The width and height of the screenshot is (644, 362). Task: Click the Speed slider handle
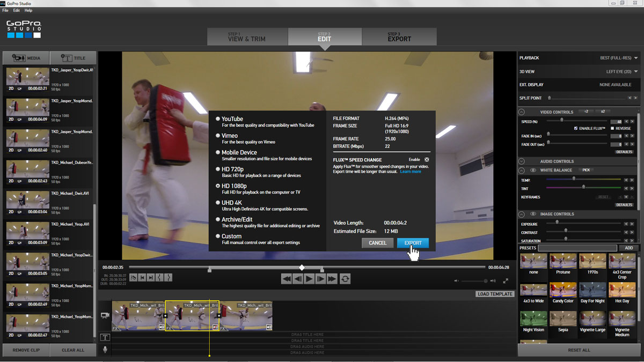(x=562, y=121)
